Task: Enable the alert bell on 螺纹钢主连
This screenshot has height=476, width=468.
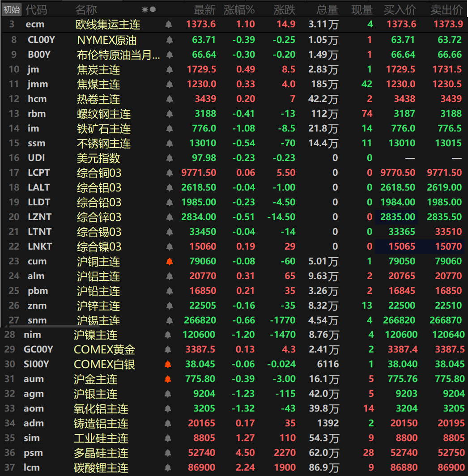Action: tap(169, 114)
